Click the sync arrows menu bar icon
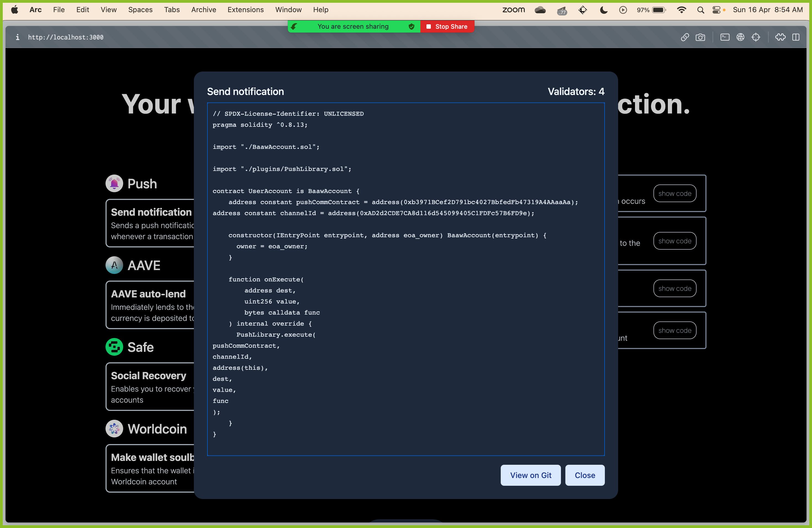 tap(583, 10)
